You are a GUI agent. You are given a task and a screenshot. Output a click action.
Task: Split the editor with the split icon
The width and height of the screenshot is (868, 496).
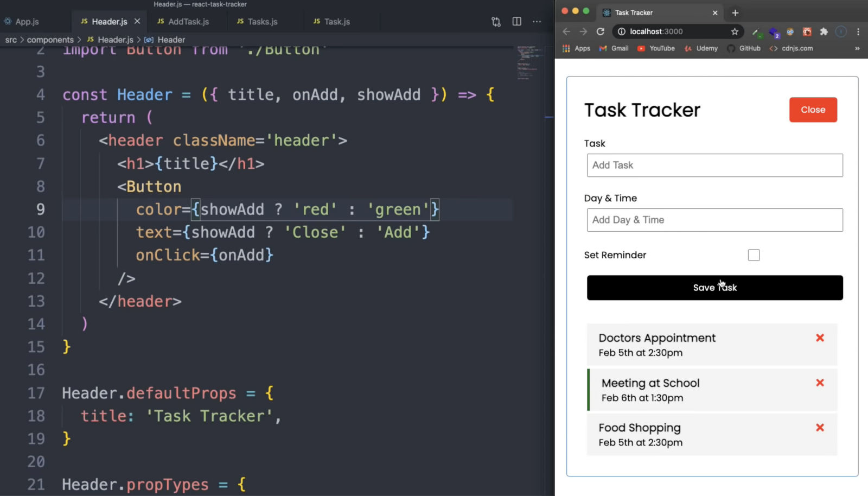click(516, 22)
